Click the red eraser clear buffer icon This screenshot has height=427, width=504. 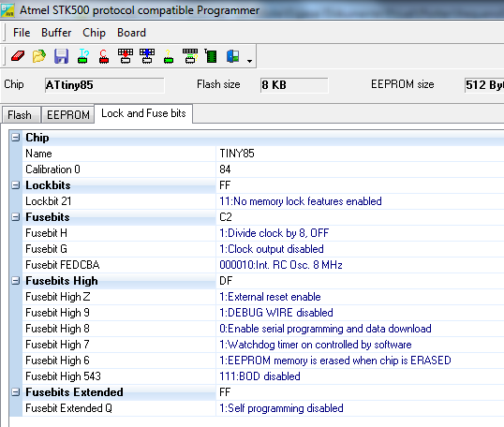18,56
